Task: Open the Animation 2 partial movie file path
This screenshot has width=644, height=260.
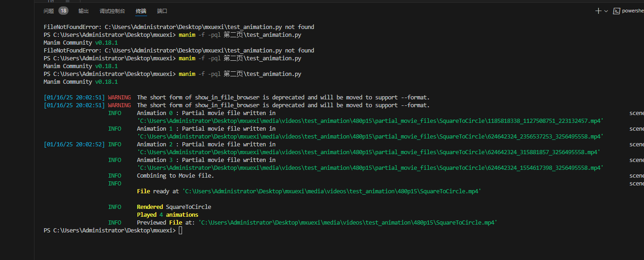Action: 368,152
